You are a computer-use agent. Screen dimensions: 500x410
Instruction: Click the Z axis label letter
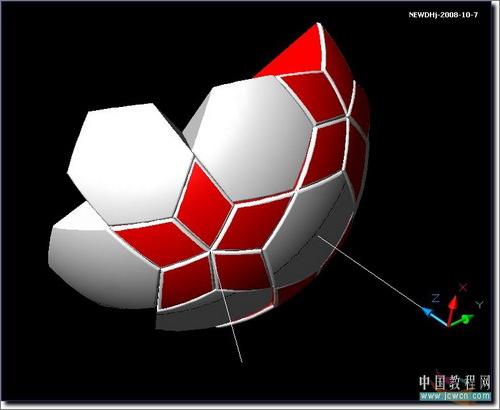coord(435,298)
